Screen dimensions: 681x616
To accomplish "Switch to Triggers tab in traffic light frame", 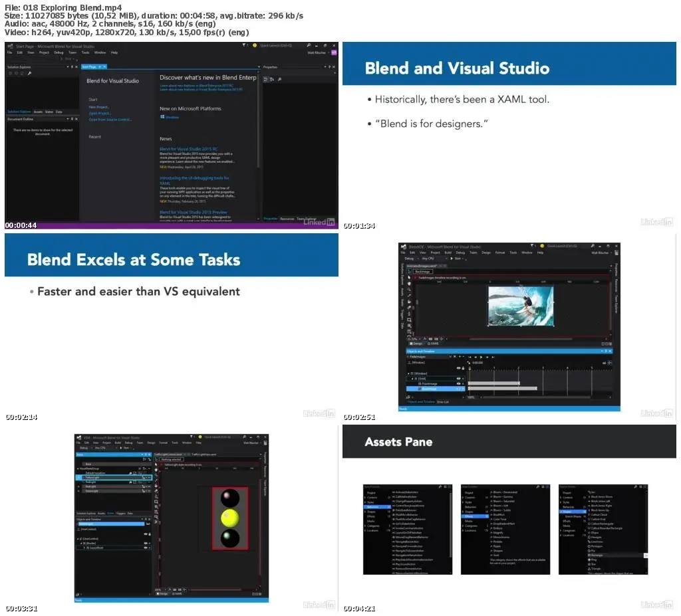I will pos(121,514).
